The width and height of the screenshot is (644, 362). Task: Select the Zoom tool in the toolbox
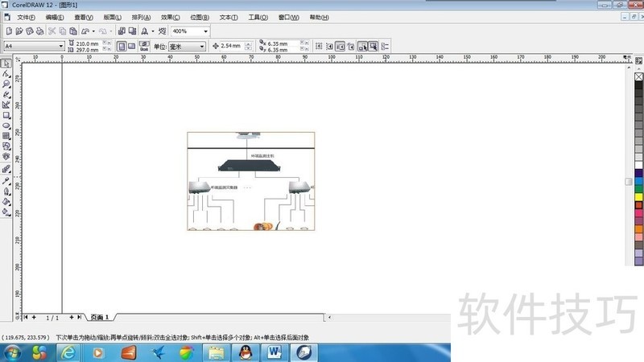click(6, 84)
